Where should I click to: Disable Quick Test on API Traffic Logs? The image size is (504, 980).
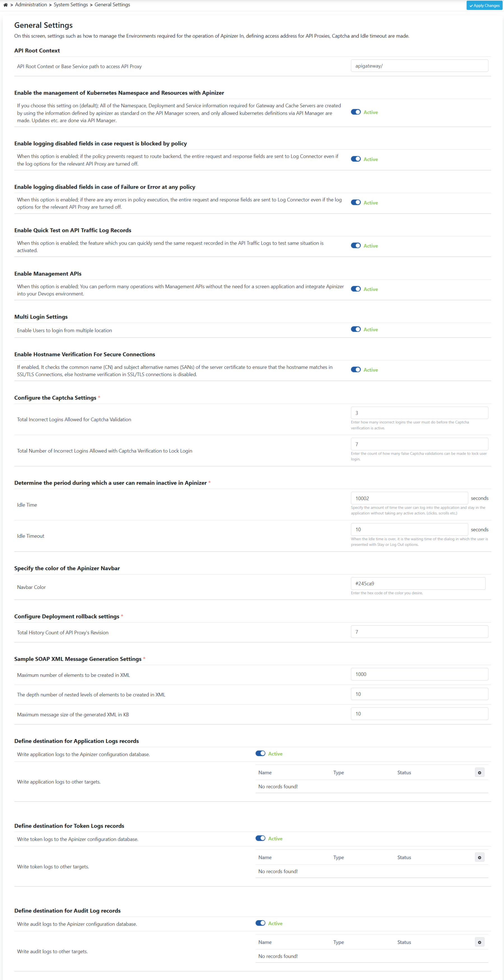click(x=356, y=246)
